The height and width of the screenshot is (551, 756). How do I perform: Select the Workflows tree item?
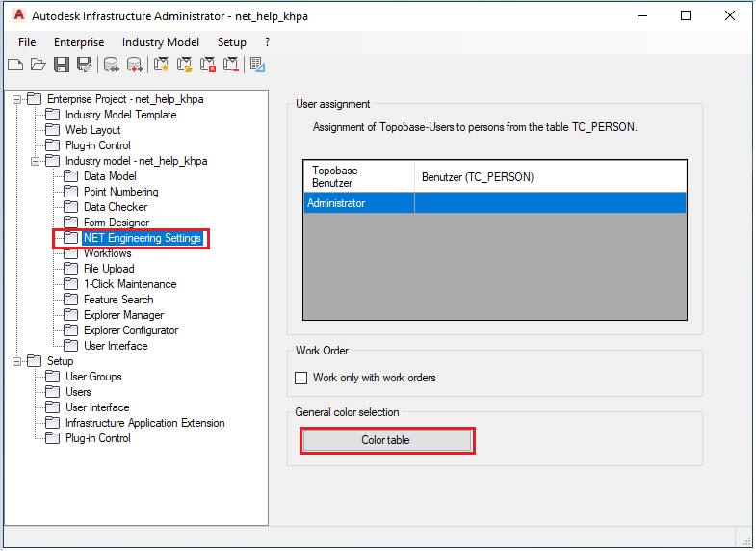point(107,253)
